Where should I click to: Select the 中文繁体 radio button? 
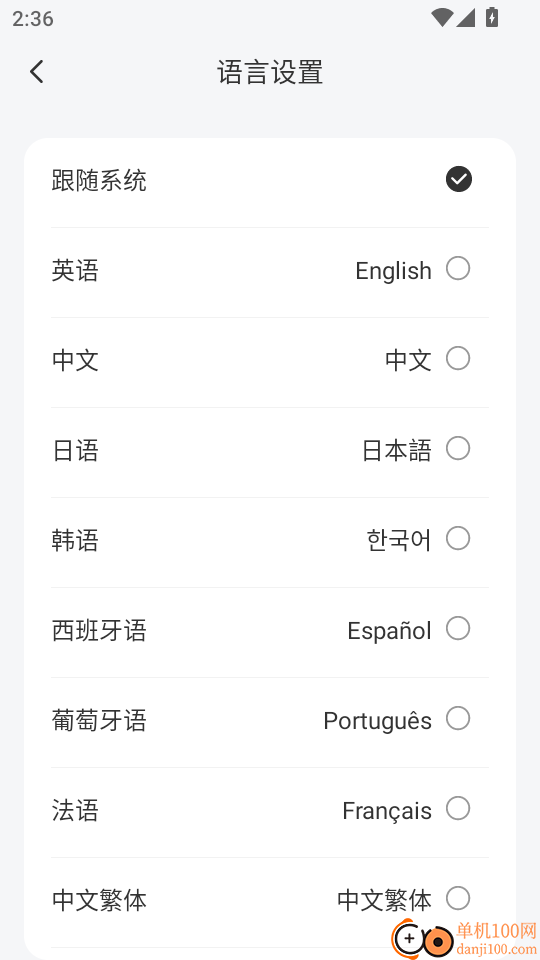tap(458, 899)
